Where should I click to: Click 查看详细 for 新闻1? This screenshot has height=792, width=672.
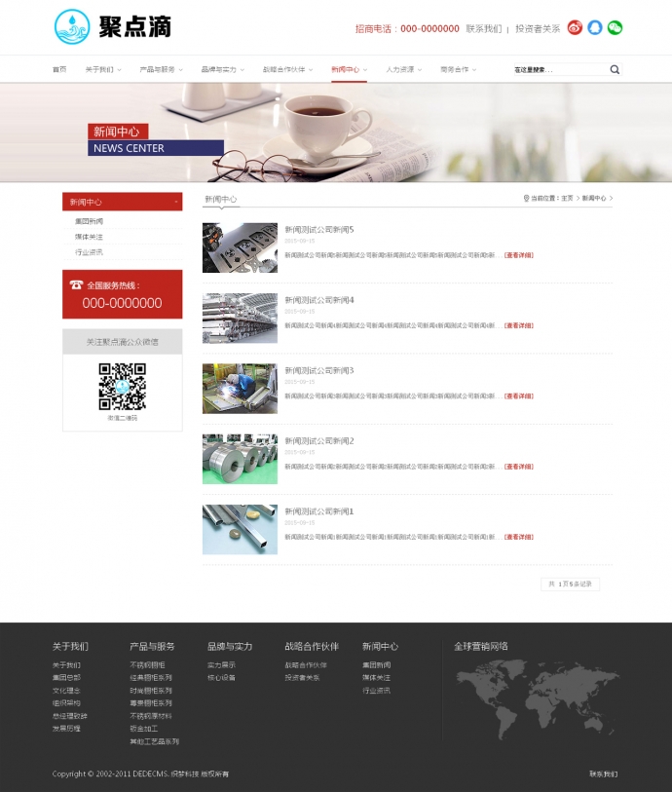pos(518,537)
